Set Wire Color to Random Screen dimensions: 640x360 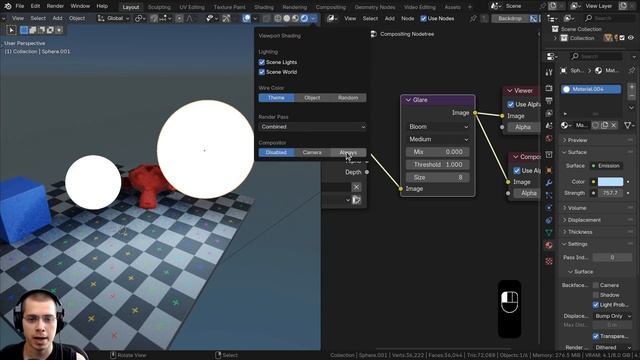(348, 98)
